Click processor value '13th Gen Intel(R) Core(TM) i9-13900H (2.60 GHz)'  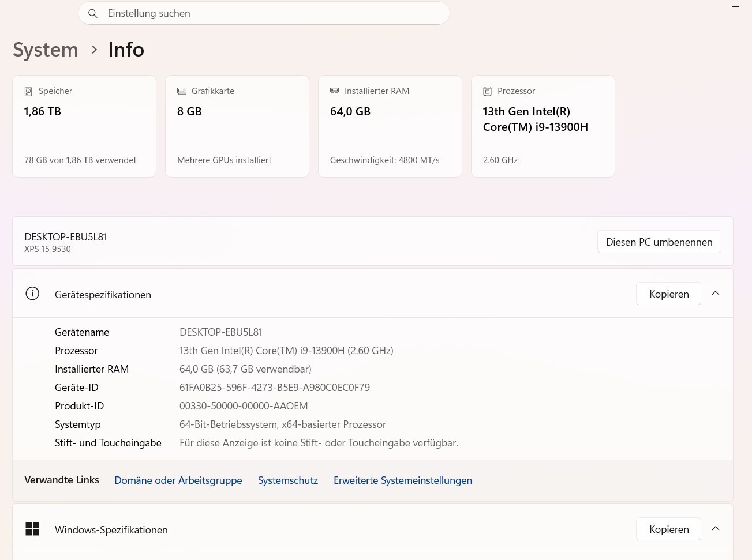coord(286,351)
